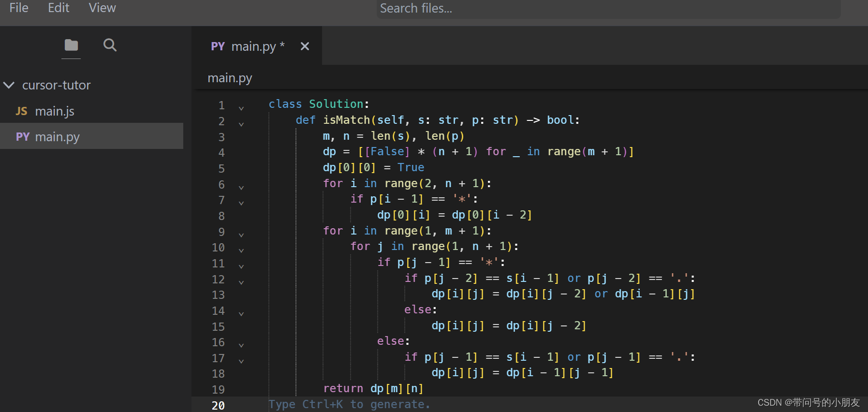Click line number 19 in the gutter
Image resolution: width=868 pixels, height=412 pixels.
218,390
